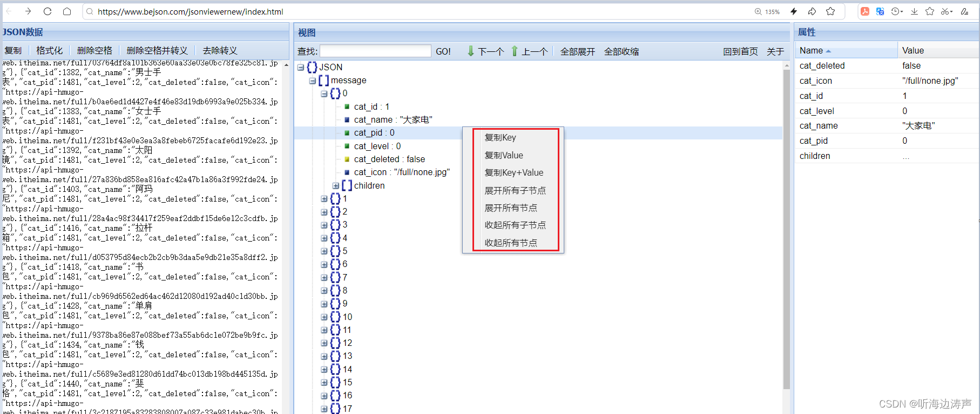Expand the children array node

[x=336, y=186]
